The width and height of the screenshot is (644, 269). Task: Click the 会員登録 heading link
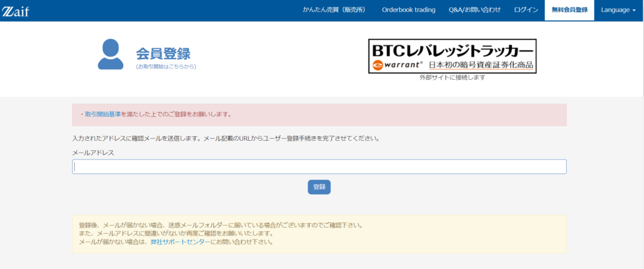click(x=163, y=54)
